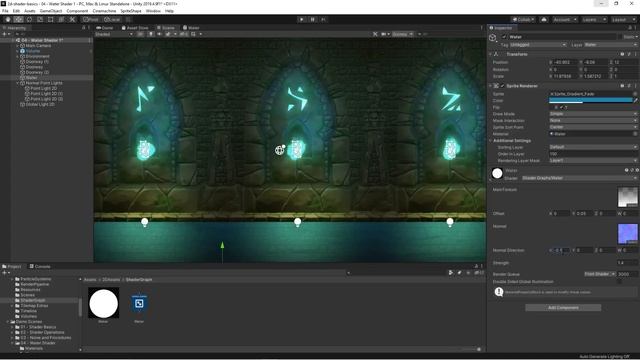640x360 pixels.
Task: Open Material object picker circle icon
Action: (x=635, y=134)
